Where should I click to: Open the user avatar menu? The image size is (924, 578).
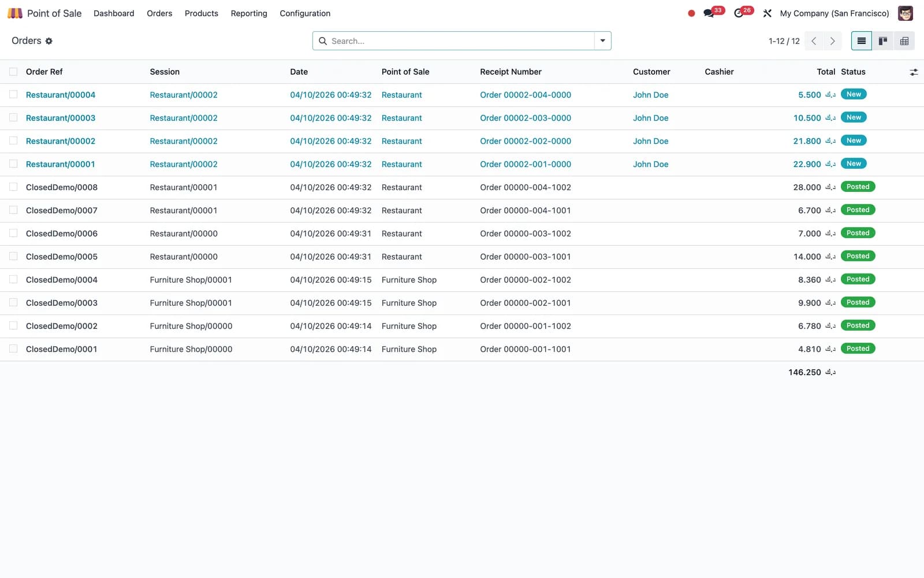tap(906, 13)
